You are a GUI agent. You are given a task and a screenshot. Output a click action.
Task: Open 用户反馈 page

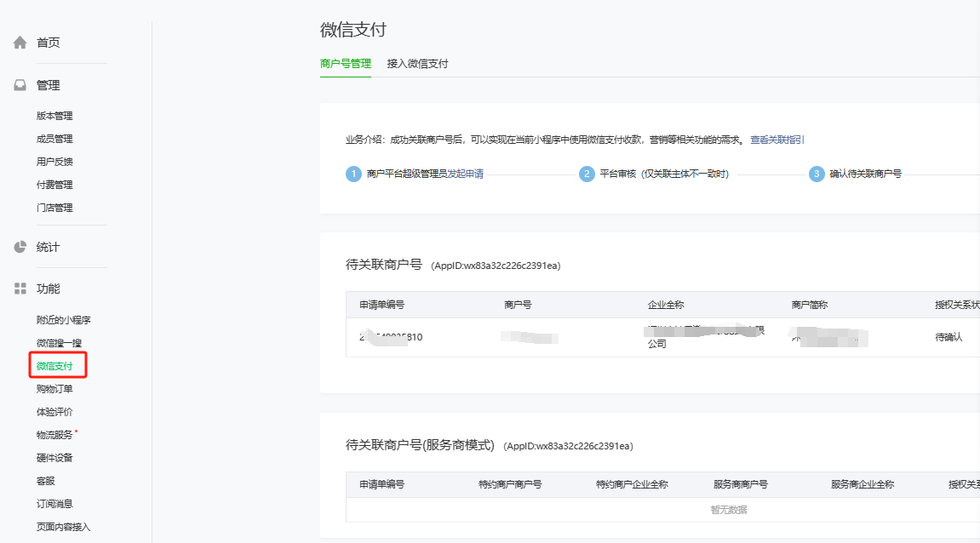pos(54,162)
